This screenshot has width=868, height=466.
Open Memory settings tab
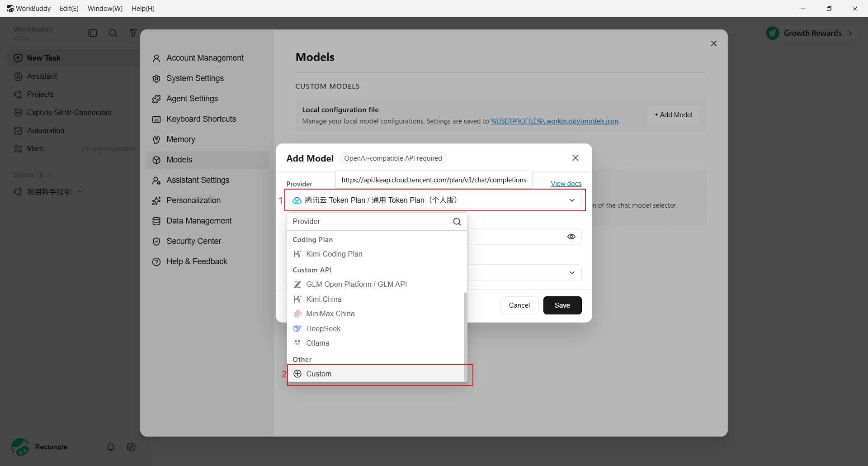(x=207, y=139)
